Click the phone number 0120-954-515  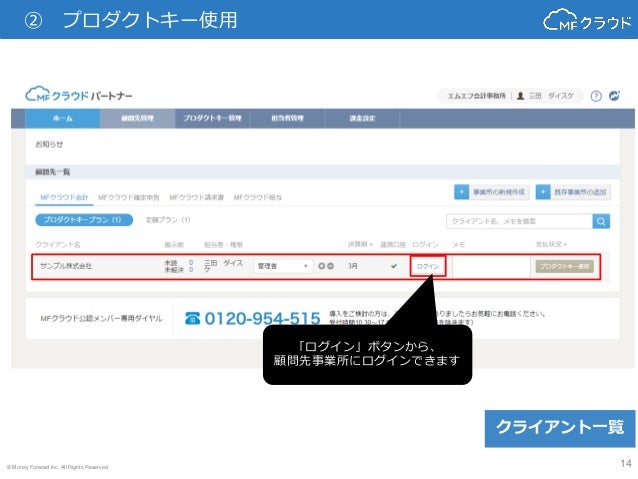pyautogui.click(x=262, y=318)
